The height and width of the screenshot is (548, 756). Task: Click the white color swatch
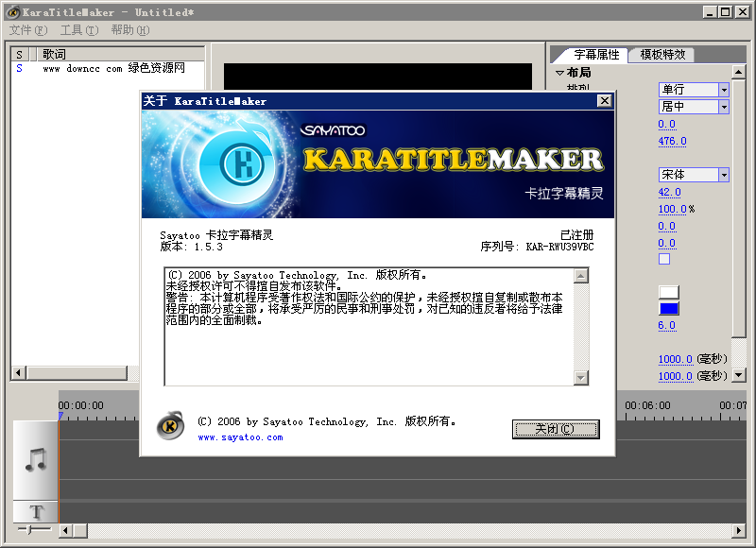(x=669, y=292)
